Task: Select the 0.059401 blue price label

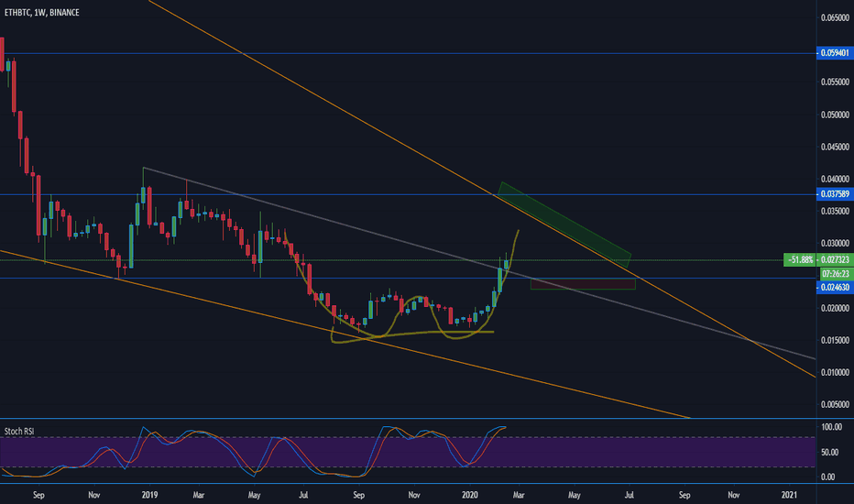Action: (835, 53)
